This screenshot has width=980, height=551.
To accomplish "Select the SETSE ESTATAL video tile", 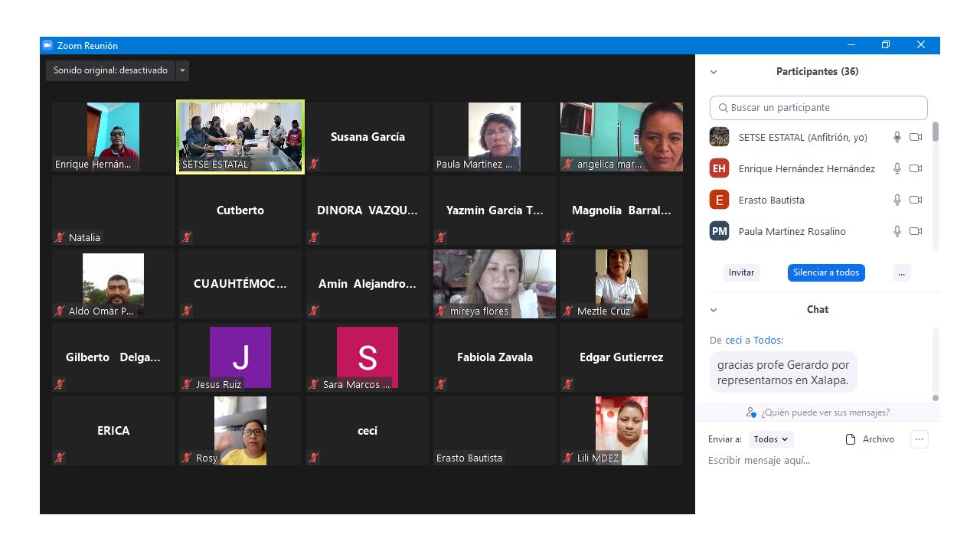I will click(x=240, y=137).
